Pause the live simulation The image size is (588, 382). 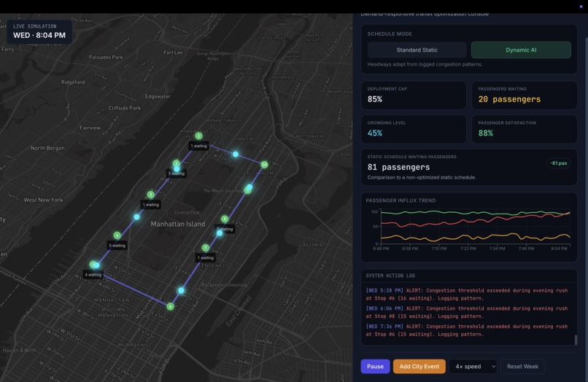click(x=375, y=366)
